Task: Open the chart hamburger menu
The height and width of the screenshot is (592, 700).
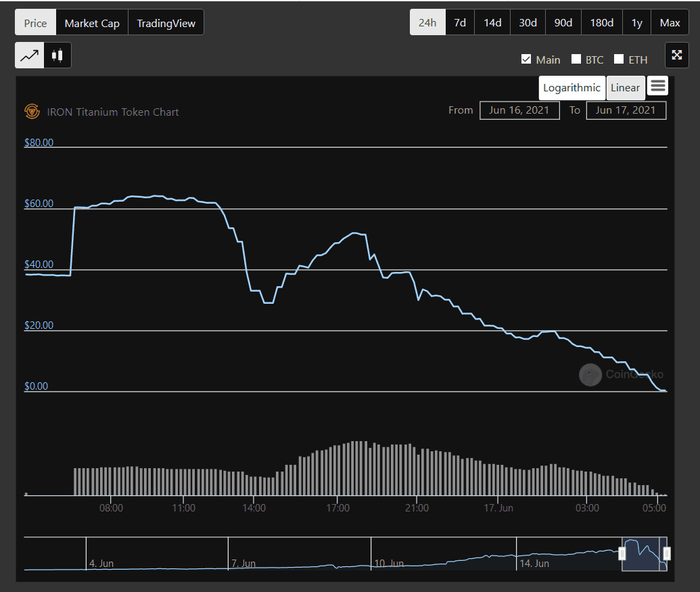Action: [x=657, y=86]
